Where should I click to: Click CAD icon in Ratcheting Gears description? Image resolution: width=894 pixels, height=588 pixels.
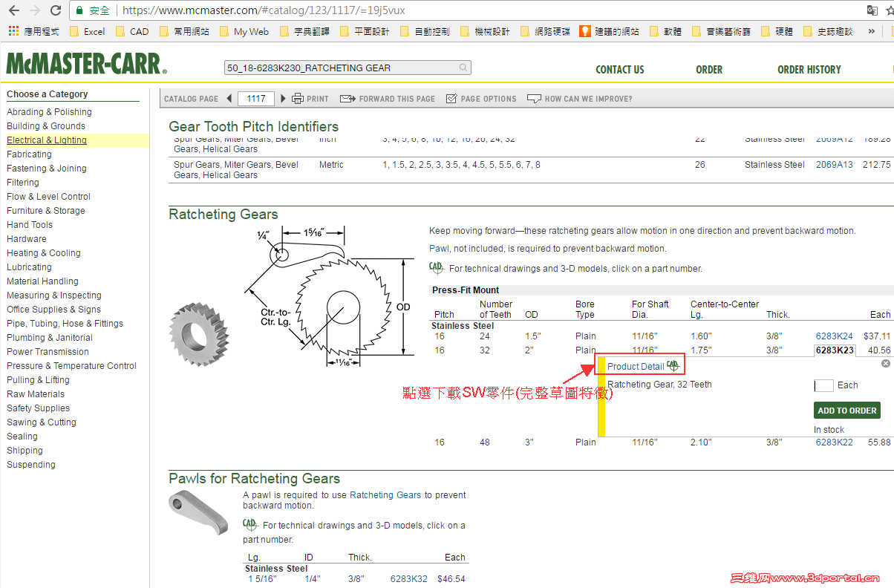437,267
